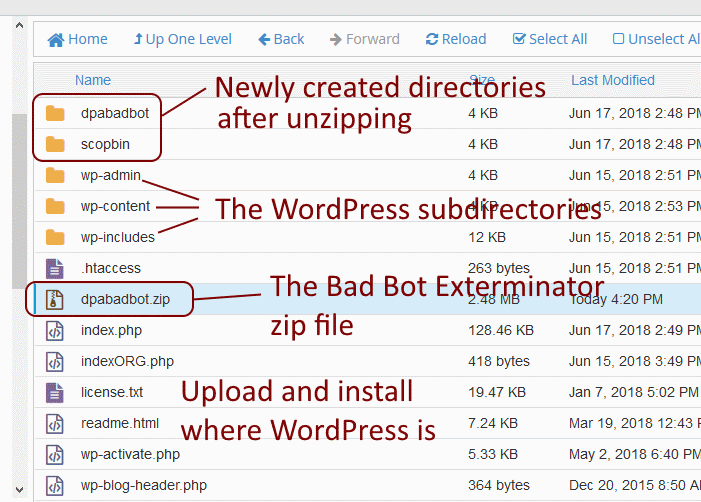Select the dpabadbot folder icon
Screen dimensions: 701x502
(55, 114)
